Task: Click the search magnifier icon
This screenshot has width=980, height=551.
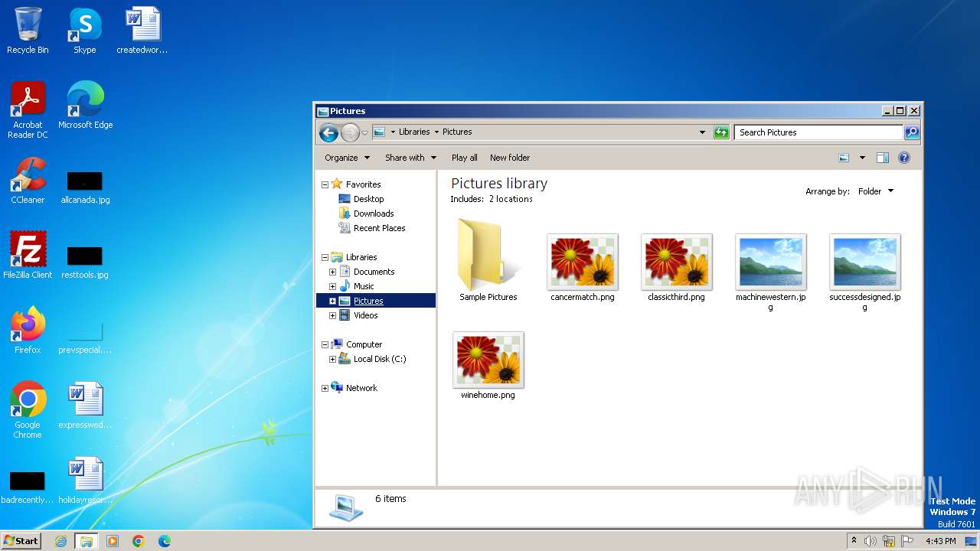Action: pos(911,132)
